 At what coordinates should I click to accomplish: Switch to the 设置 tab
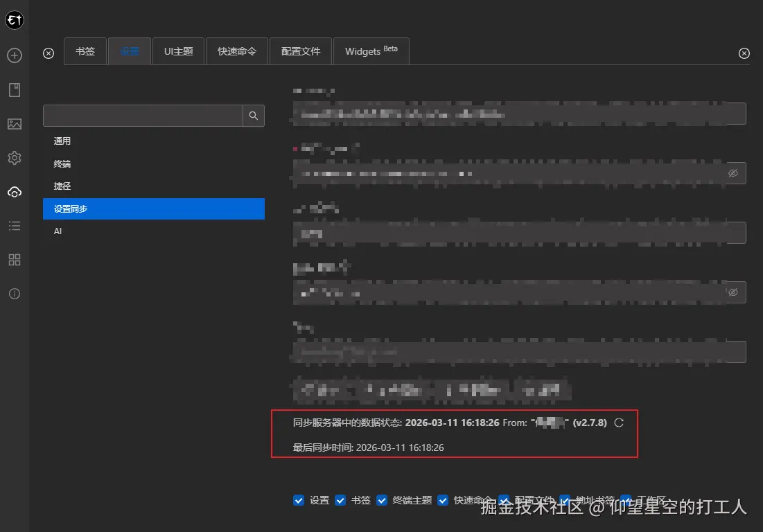click(130, 51)
